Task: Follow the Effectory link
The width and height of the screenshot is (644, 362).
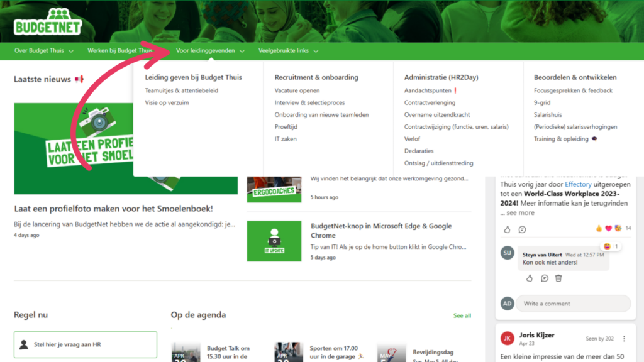Action: [x=578, y=184]
